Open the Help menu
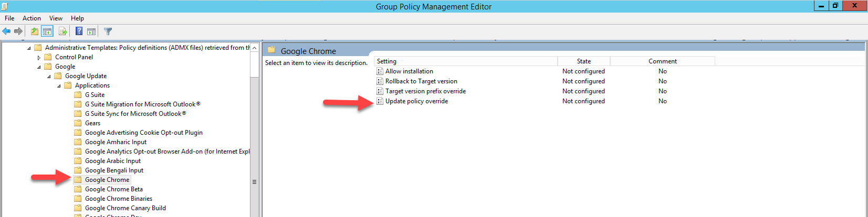The height and width of the screenshot is (217, 868). (x=77, y=18)
